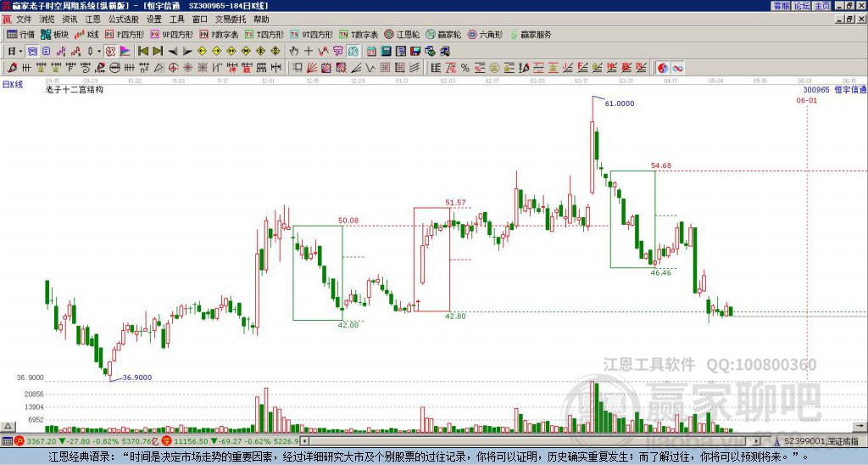Open the 9P四方形 tool
The image size is (868, 465).
[172, 34]
